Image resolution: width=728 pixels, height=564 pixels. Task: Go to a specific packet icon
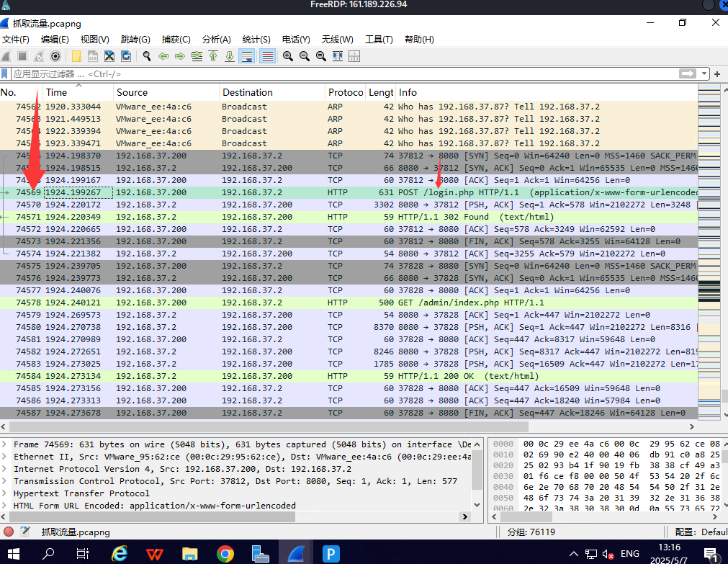point(197,56)
